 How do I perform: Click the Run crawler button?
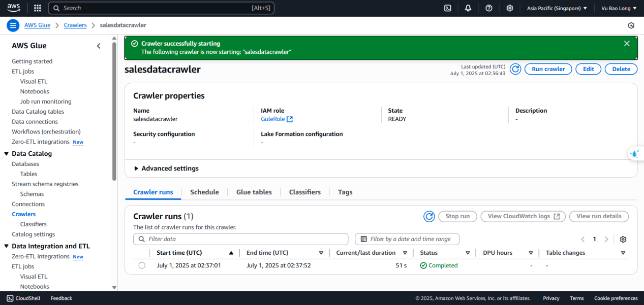tap(548, 69)
